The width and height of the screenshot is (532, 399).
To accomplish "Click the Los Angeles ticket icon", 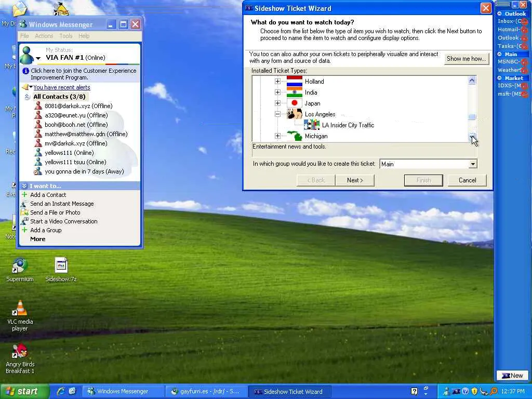I will [x=294, y=114].
